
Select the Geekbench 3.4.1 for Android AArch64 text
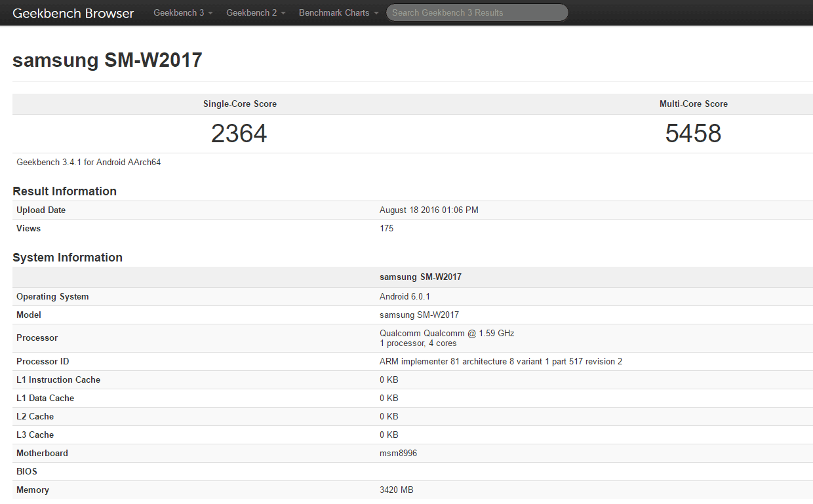point(89,163)
